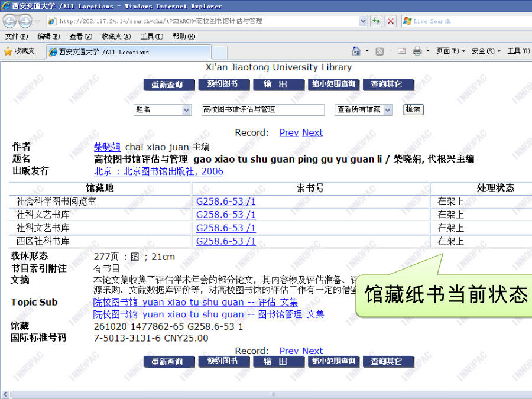Open call number link for 西区社科书库 row

[226, 241]
